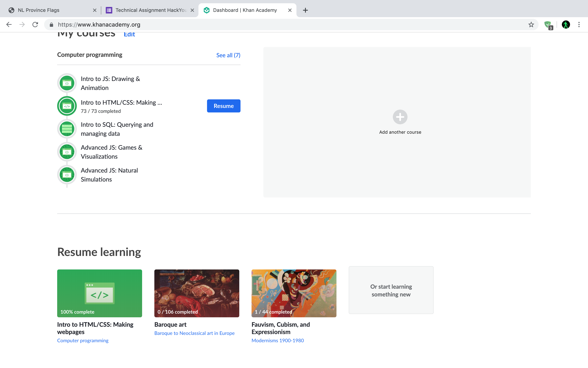Screen dimensions: 588x368
Task: Open the Baroque art title link
Action: [x=170, y=324]
